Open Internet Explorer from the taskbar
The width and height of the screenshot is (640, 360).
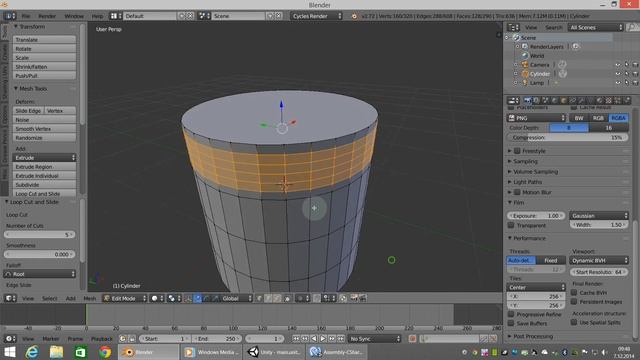point(32,352)
